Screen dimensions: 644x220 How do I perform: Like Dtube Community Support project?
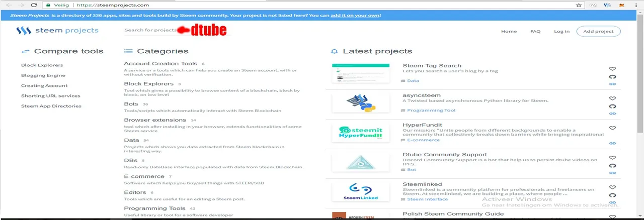612,158
